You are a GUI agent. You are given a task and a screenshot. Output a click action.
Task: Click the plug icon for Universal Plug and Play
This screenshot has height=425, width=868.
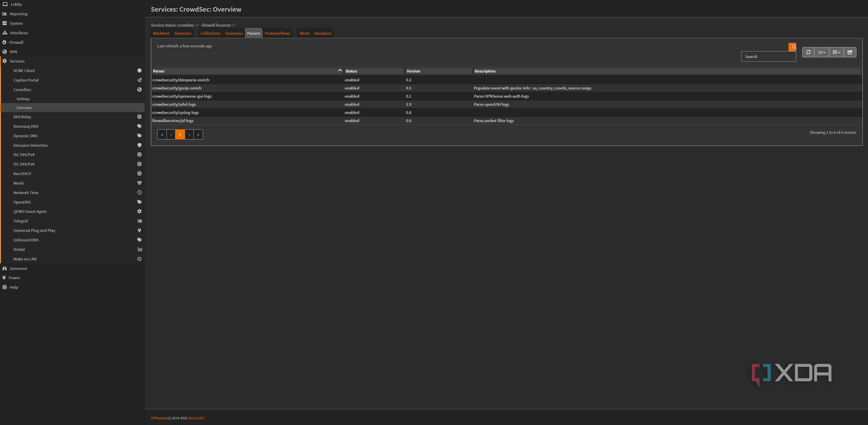pos(139,230)
